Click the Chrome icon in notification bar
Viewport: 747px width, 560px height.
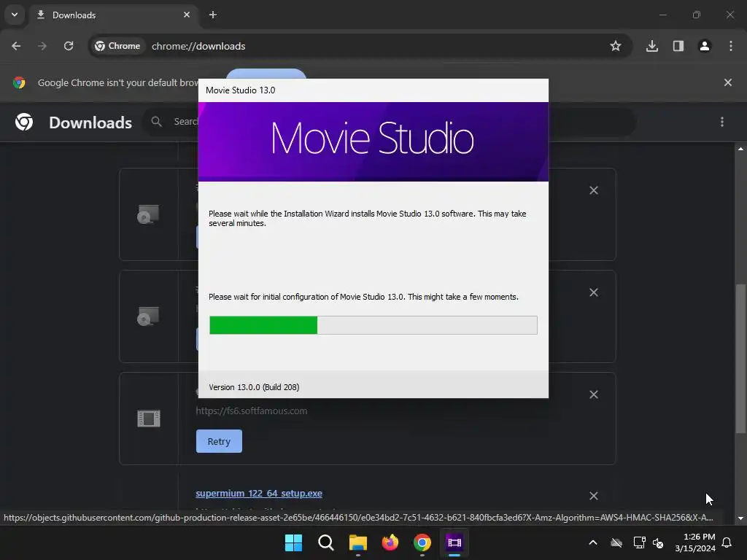tap(19, 82)
